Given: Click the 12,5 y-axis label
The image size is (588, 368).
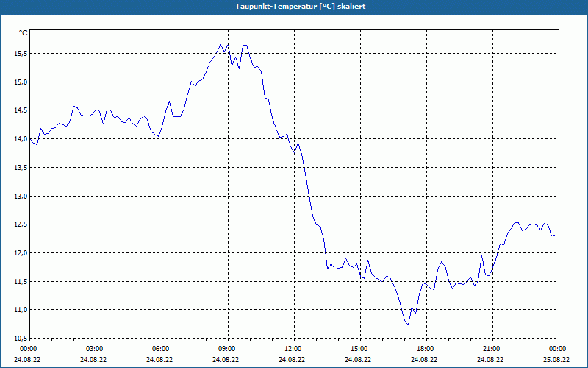Looking at the screenshot, I should pos(21,224).
